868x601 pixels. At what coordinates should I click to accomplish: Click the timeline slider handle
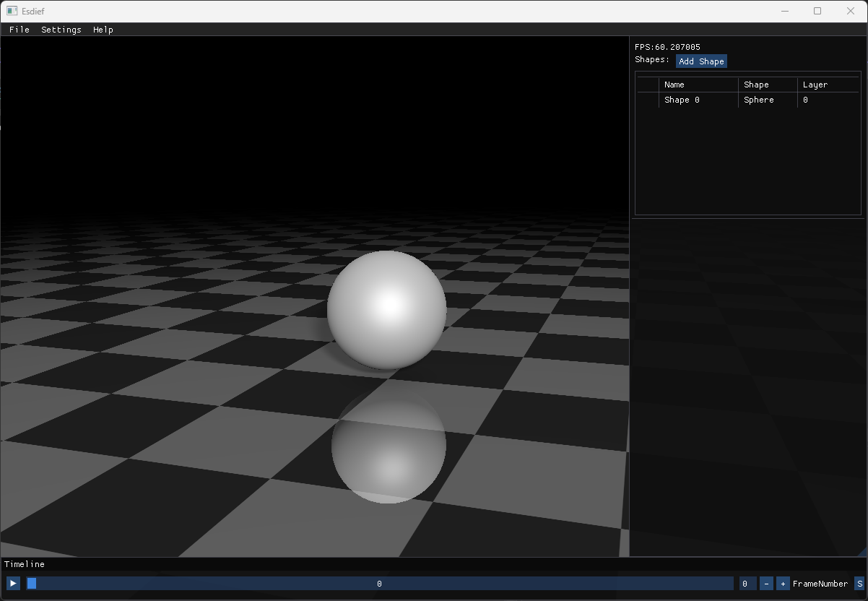(32, 584)
